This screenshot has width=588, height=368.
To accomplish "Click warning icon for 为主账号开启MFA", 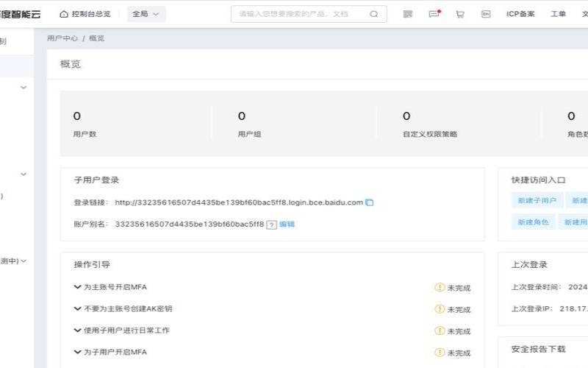I will pyautogui.click(x=440, y=287).
